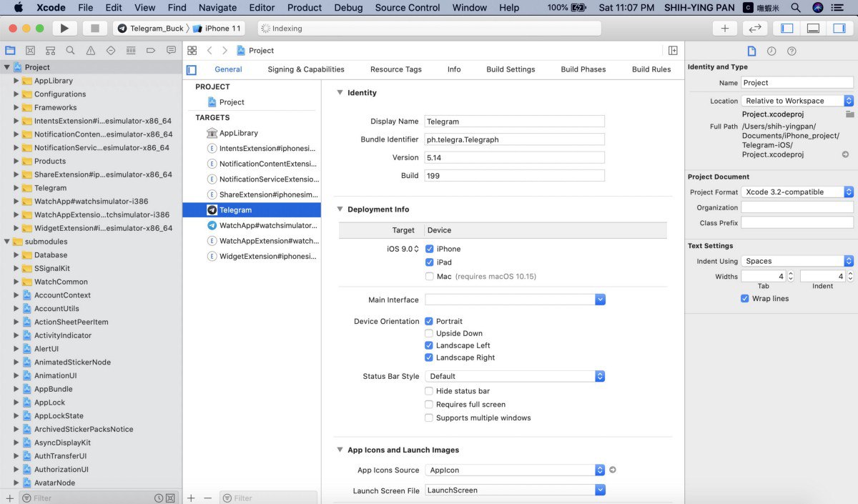Open the App Icons Source dropdown
Viewport: 858px width, 504px height.
pyautogui.click(x=515, y=470)
